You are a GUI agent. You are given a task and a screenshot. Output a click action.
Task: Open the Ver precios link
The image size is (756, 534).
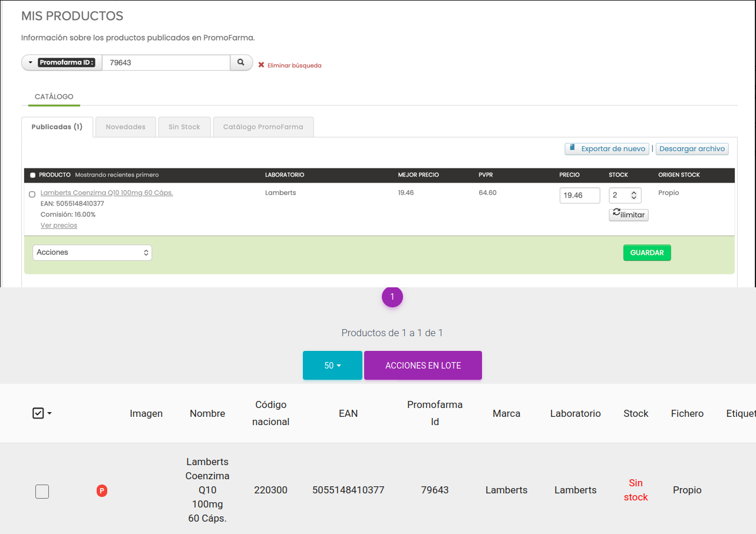point(59,225)
